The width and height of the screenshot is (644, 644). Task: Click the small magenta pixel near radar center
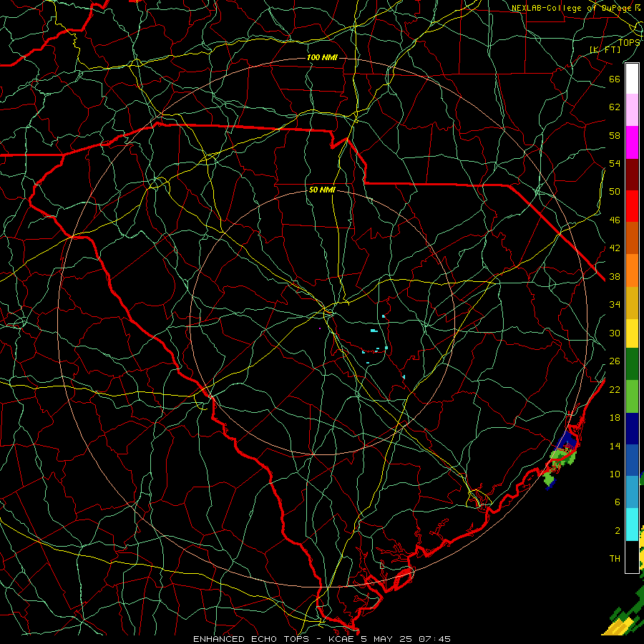click(320, 328)
